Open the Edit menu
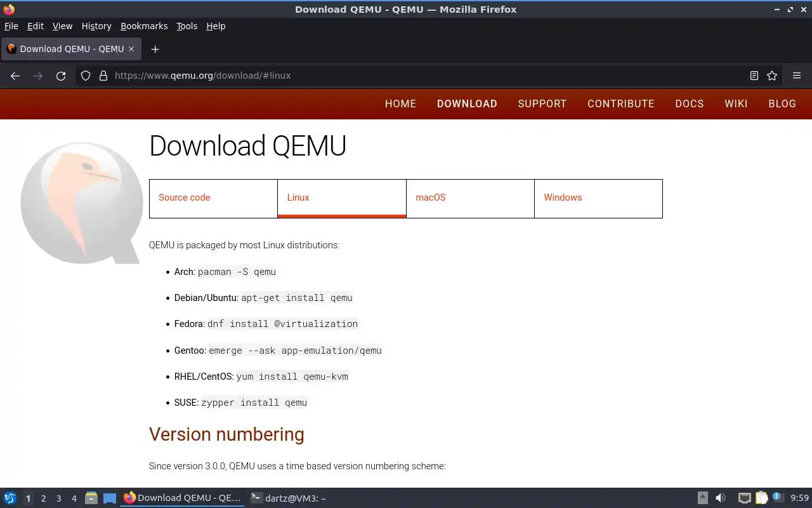Image resolution: width=812 pixels, height=508 pixels. (36, 26)
